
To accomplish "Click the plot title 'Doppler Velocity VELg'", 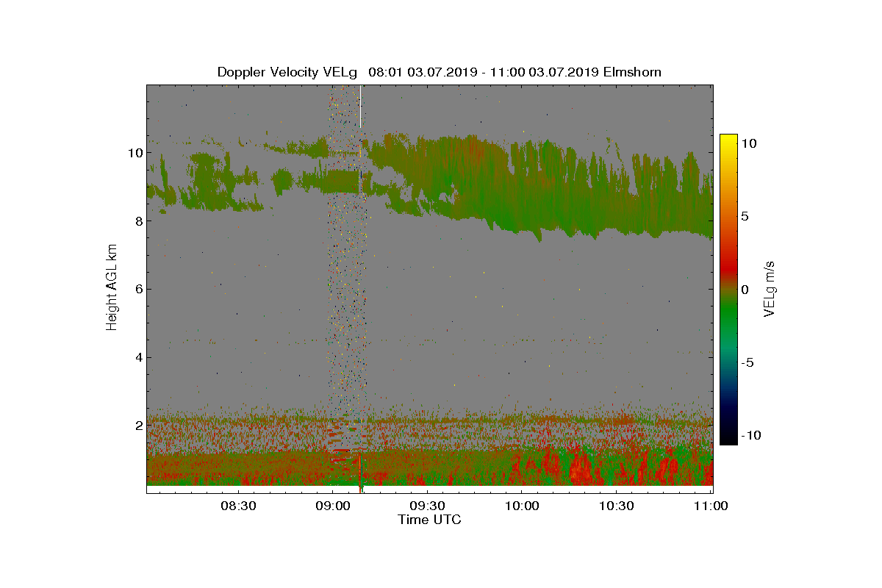I will click(x=287, y=72).
